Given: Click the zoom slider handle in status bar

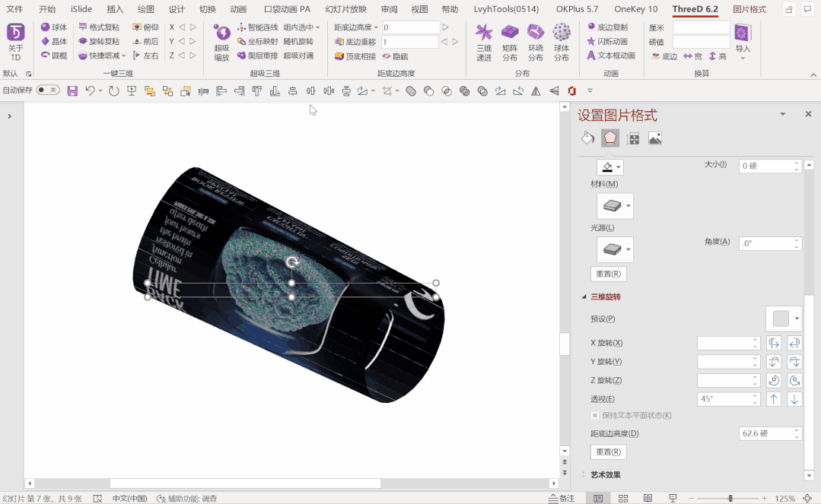Looking at the screenshot, I should pos(730,498).
